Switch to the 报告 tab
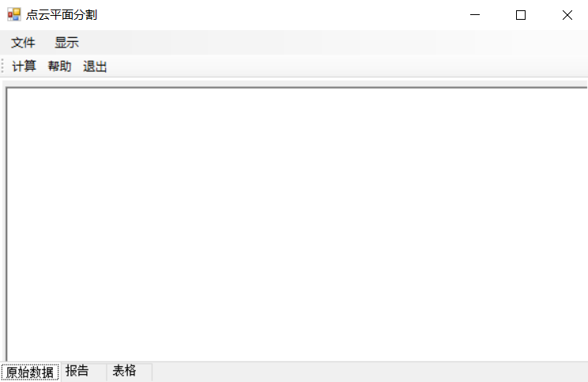The height and width of the screenshot is (382, 588). point(83,371)
